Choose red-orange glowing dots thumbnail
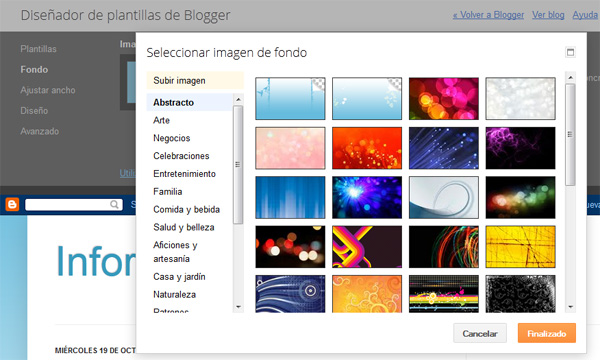This screenshot has height=360, width=600. (x=367, y=148)
